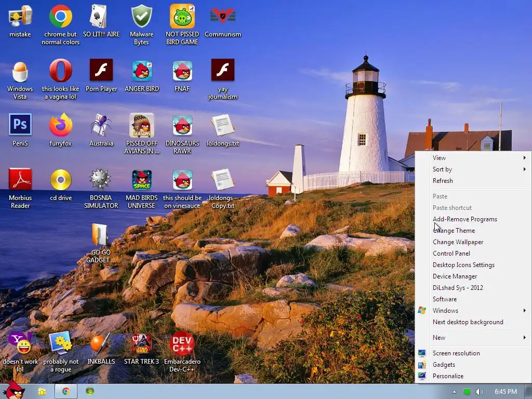The width and height of the screenshot is (532, 399).
Task: Expand the View submenu
Action: 473,158
